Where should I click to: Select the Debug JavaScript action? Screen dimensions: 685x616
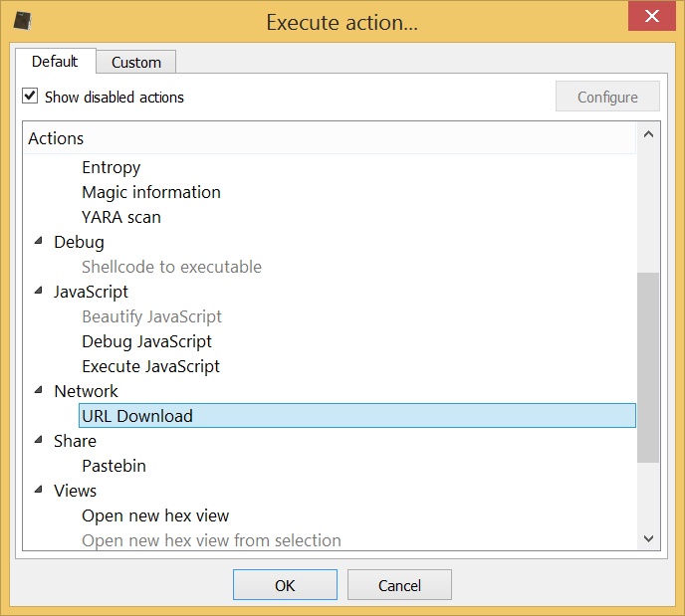point(146,341)
